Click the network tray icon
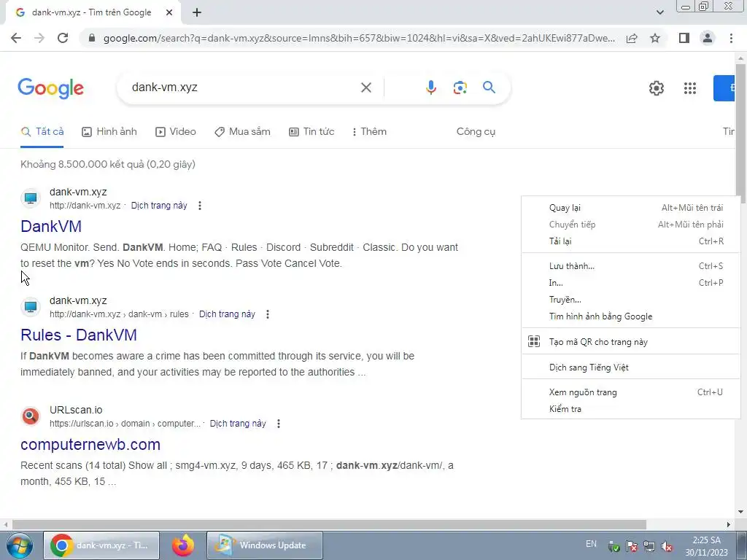The width and height of the screenshot is (747, 560). point(649,547)
